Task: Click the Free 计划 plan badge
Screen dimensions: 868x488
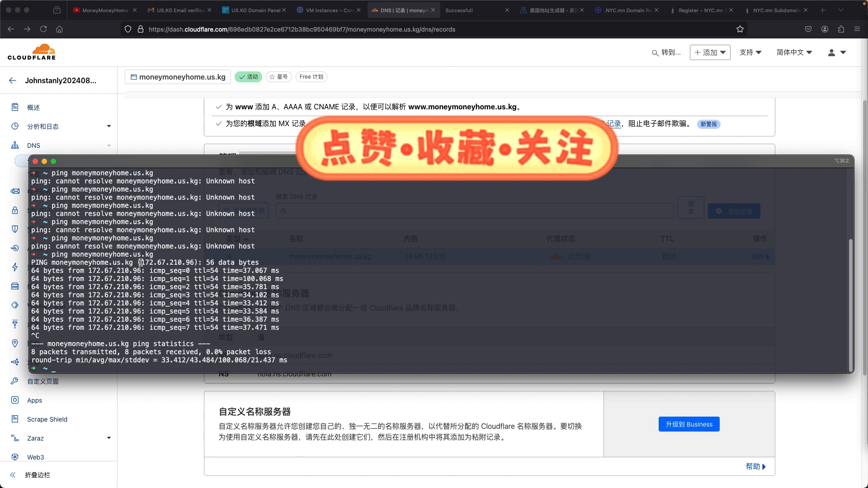Action: click(311, 77)
